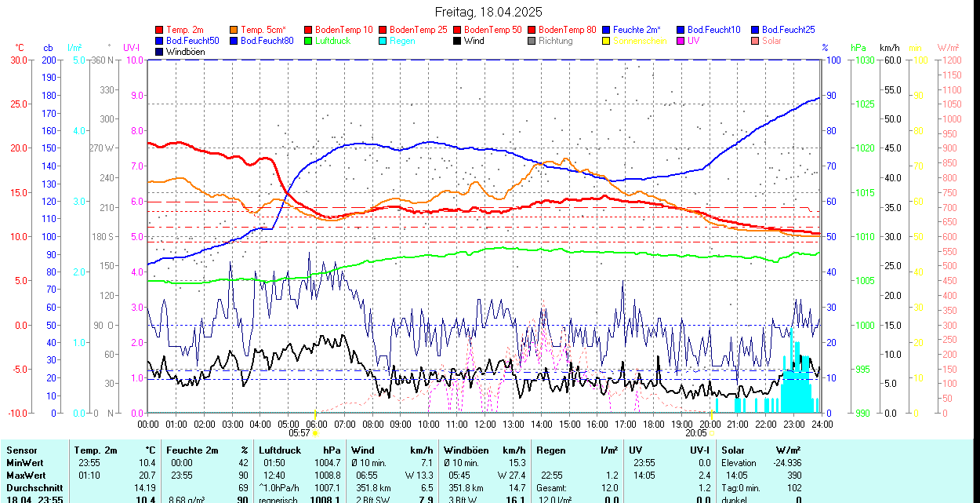Select the black Wind legend square
The height and width of the screenshot is (503, 980).
click(x=458, y=41)
